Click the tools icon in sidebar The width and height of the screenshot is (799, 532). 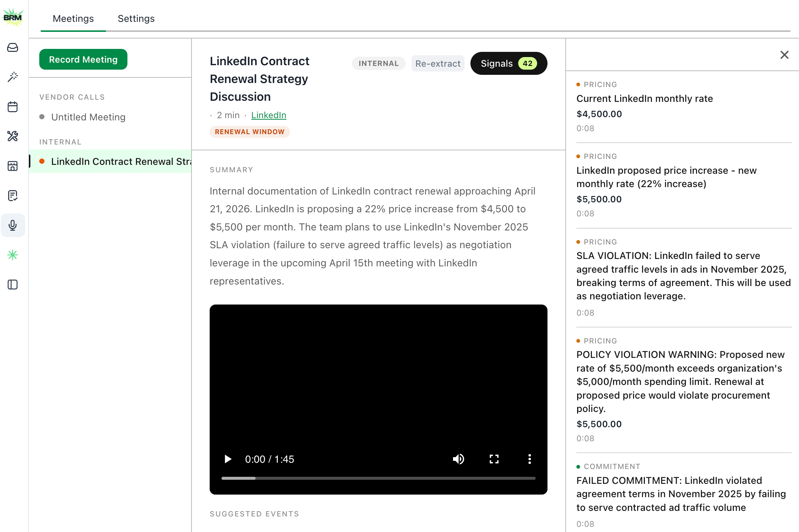pyautogui.click(x=13, y=137)
